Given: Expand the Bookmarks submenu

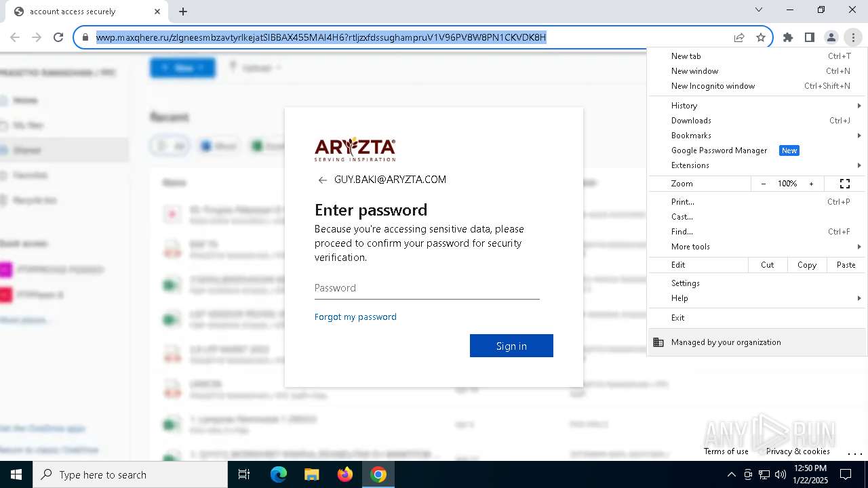Looking at the screenshot, I should click(x=757, y=136).
